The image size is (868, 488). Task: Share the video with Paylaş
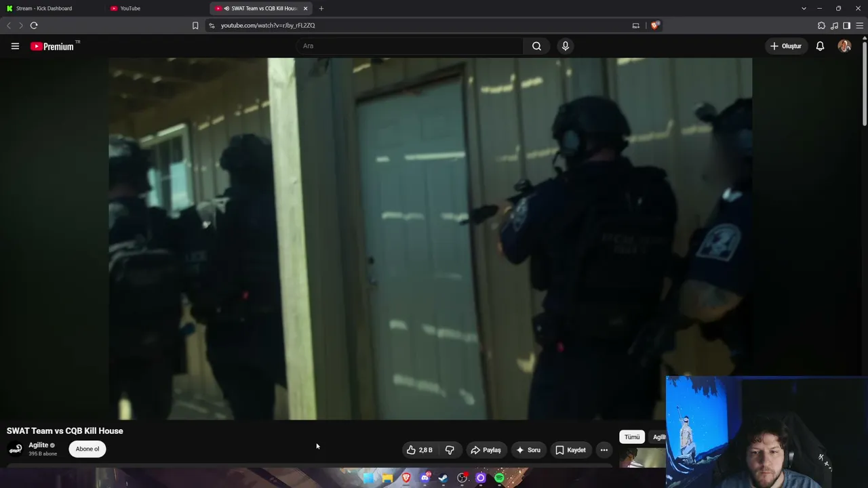(486, 450)
